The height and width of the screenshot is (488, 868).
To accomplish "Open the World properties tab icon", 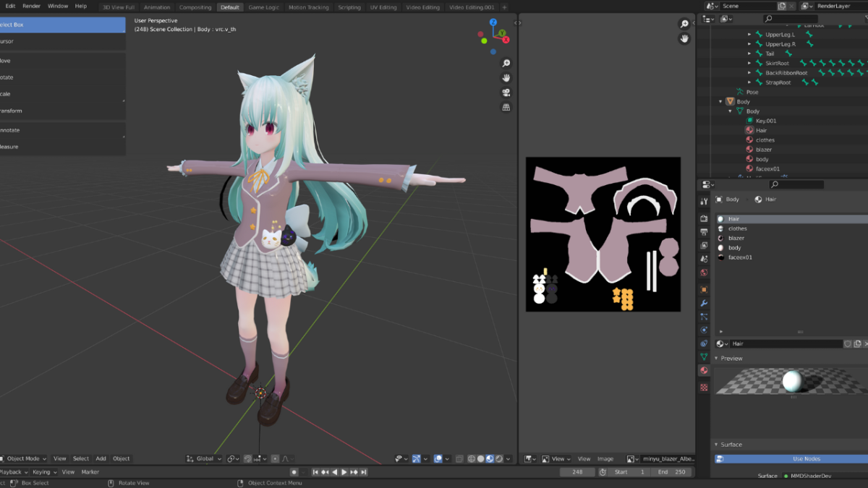I will tap(704, 273).
